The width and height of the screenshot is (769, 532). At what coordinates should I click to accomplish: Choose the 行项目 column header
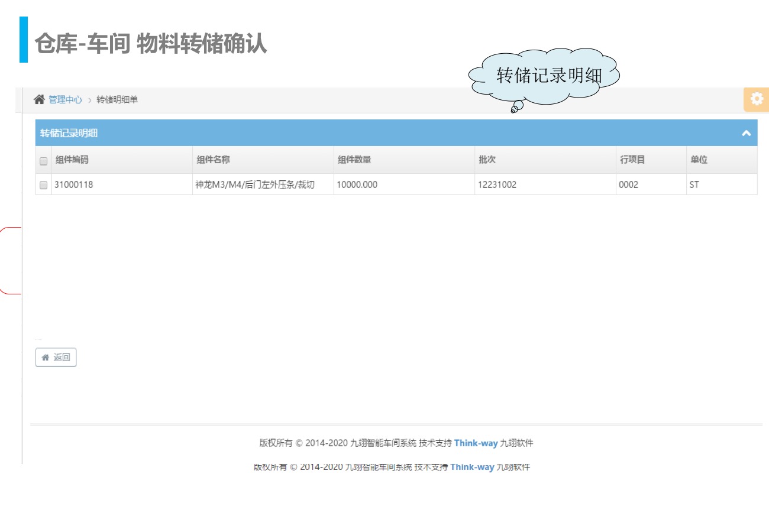click(x=632, y=160)
